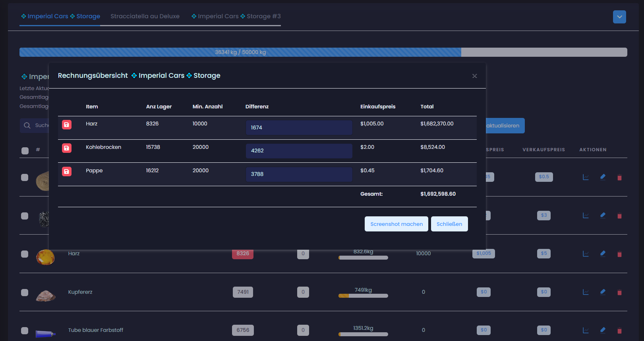Expand the top-right blue chevron dropdown
Image resolution: width=644 pixels, height=341 pixels.
tap(619, 17)
